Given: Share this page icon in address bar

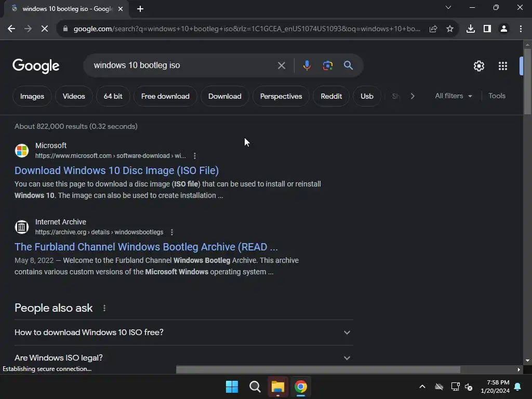Looking at the screenshot, I should coord(433,29).
